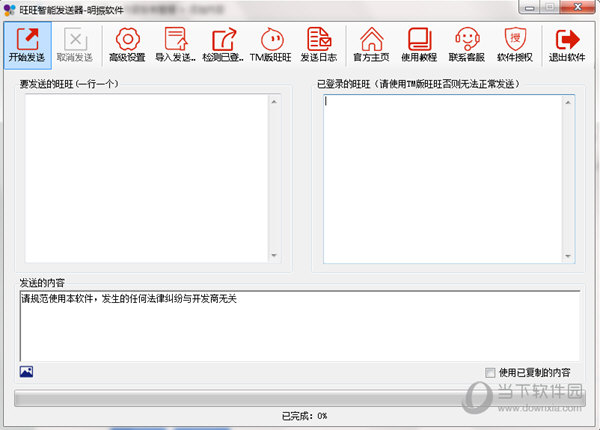This screenshot has height=430, width=600.
Task: Open 发送日志 send log
Action: [x=319, y=45]
